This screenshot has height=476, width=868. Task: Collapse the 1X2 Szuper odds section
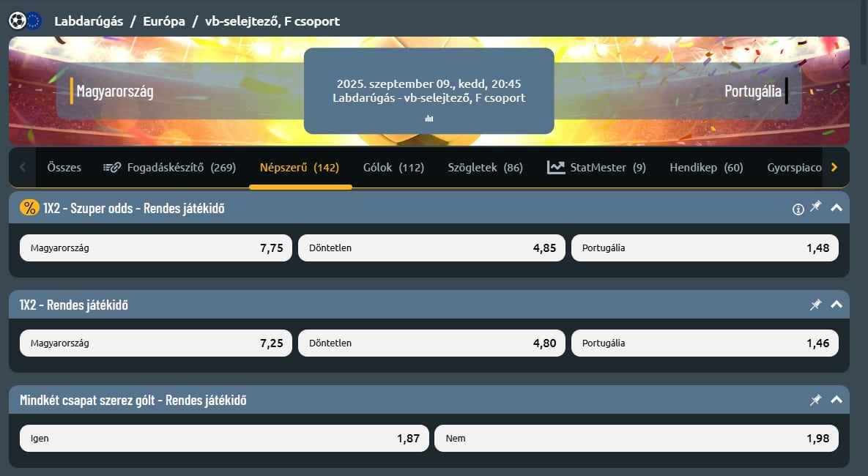point(837,207)
